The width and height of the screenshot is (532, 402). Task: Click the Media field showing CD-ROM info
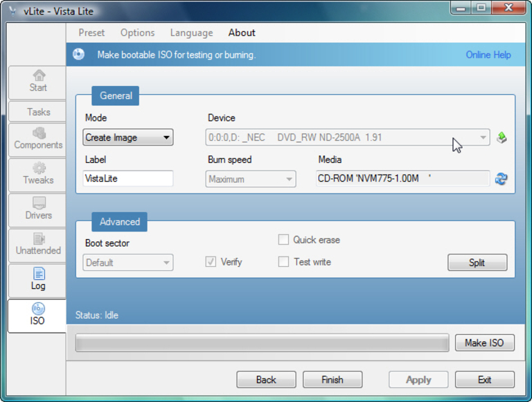[402, 178]
